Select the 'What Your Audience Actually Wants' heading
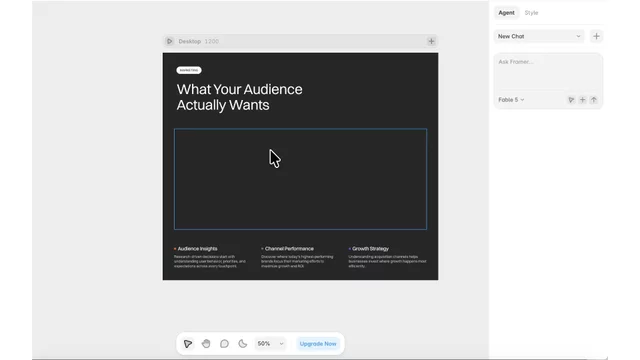 pyautogui.click(x=240, y=97)
